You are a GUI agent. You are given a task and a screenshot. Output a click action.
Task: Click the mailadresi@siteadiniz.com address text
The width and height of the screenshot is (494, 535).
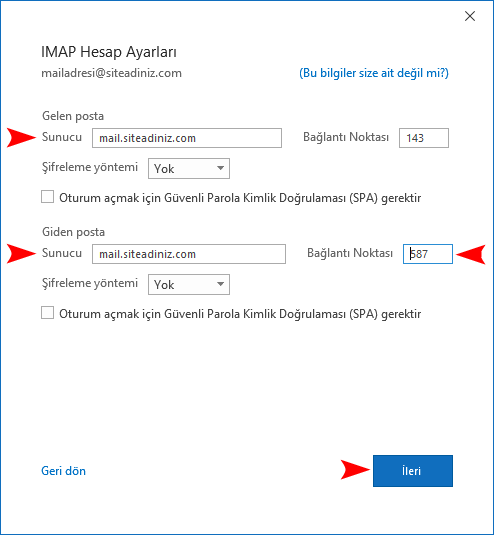pos(112,73)
